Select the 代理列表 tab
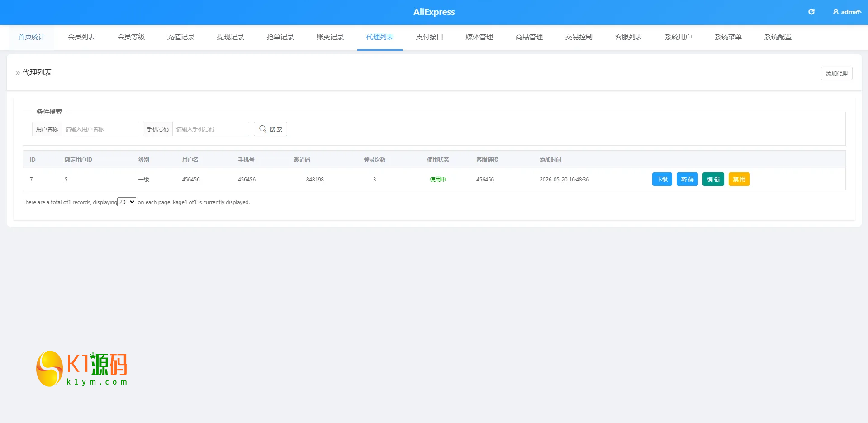 (380, 37)
